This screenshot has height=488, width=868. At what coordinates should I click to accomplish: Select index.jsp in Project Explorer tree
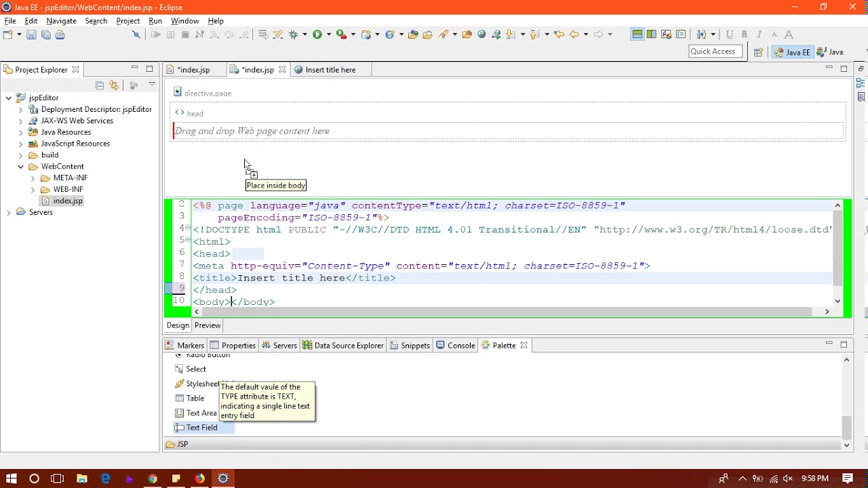click(68, 201)
